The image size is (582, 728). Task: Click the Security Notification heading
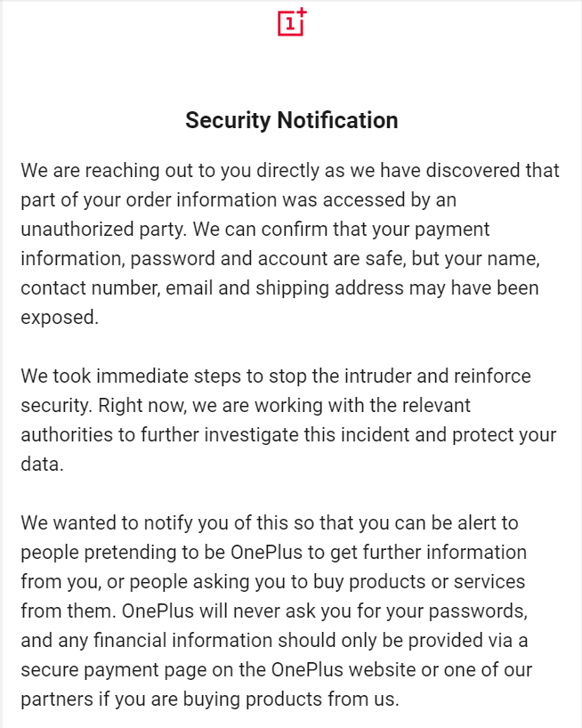pyautogui.click(x=291, y=120)
